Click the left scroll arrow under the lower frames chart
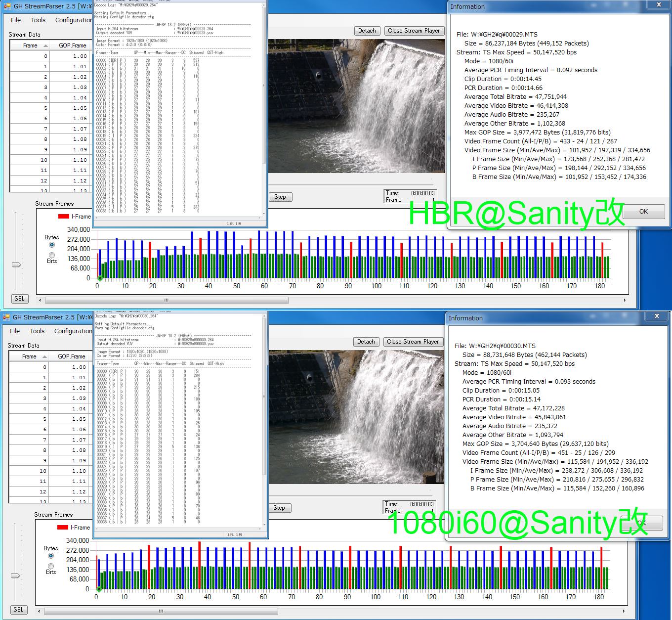Viewport: 672px width, 620px height. [40, 611]
